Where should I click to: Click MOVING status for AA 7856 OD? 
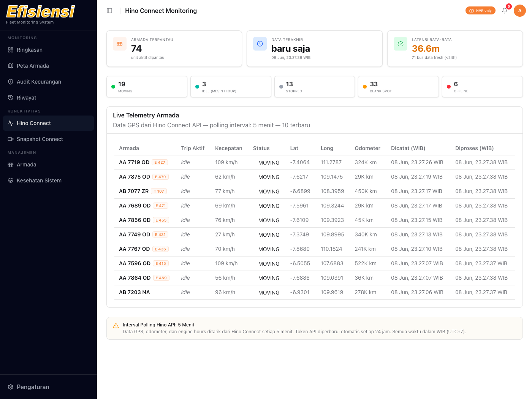pos(269,220)
